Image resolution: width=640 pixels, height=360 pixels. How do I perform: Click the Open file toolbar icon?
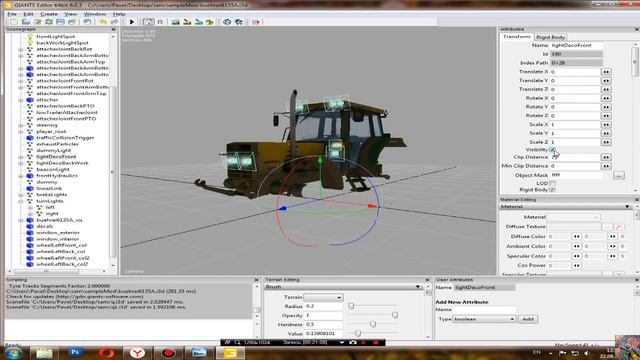pyautogui.click(x=26, y=22)
